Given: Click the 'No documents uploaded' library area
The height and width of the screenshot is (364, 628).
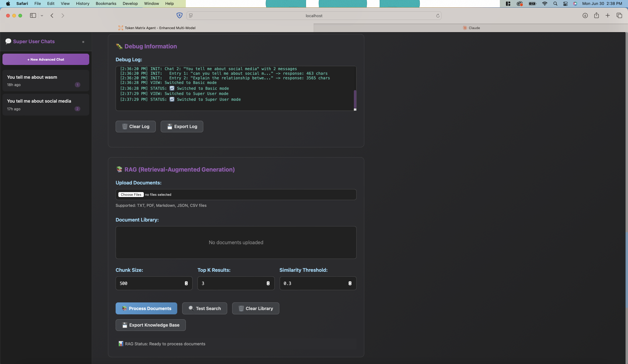Looking at the screenshot, I should [236, 242].
